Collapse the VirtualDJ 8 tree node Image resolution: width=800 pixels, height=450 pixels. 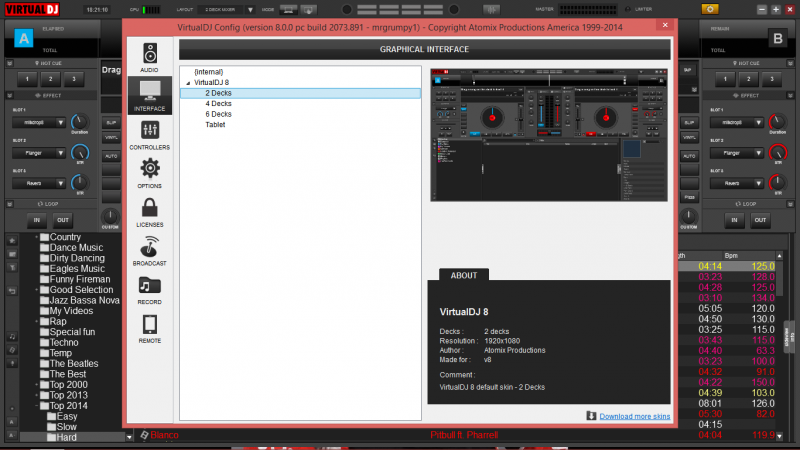coord(188,83)
